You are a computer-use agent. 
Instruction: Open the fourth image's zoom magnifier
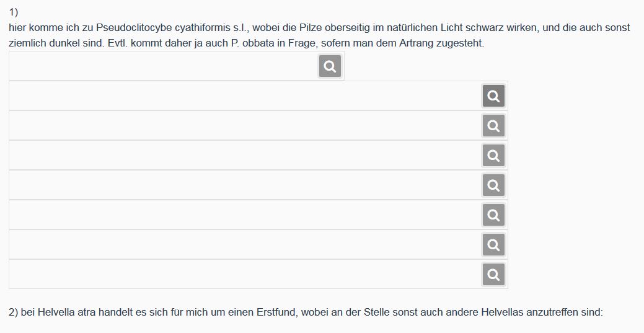coord(493,156)
